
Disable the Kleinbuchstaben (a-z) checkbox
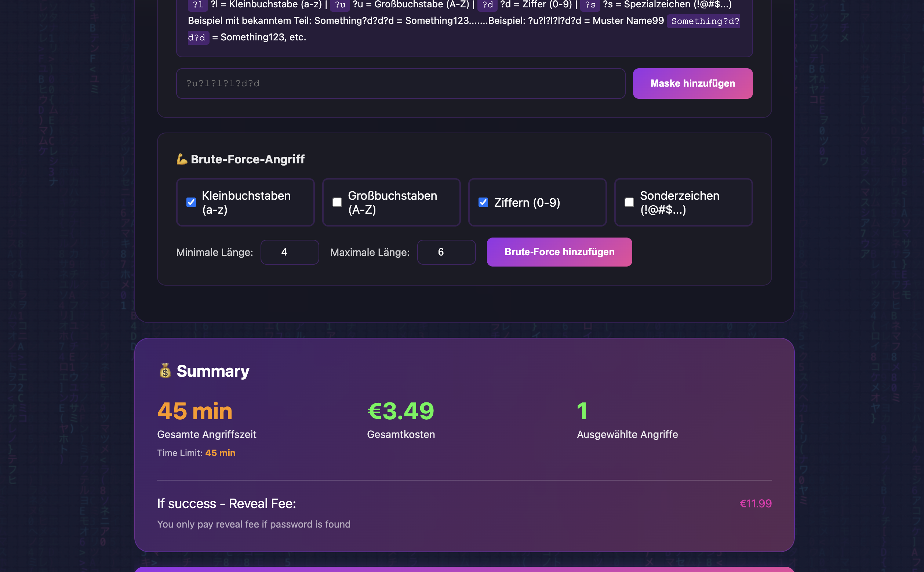coord(191,202)
